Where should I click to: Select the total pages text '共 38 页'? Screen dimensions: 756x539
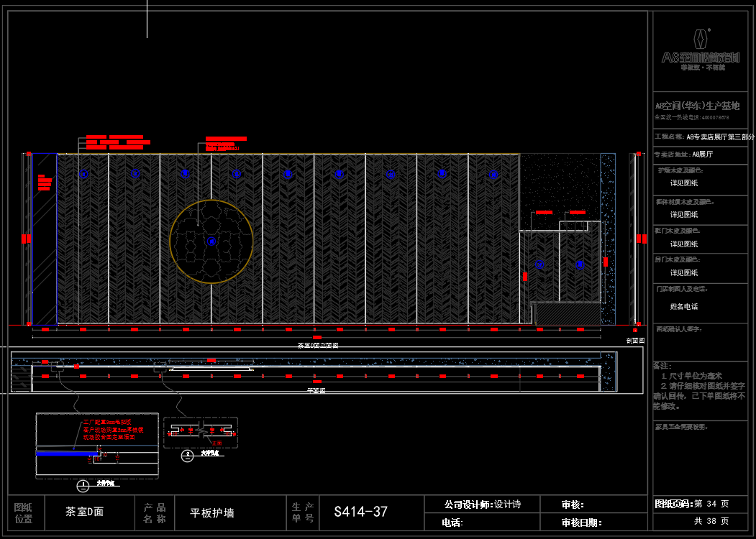[x=711, y=521]
